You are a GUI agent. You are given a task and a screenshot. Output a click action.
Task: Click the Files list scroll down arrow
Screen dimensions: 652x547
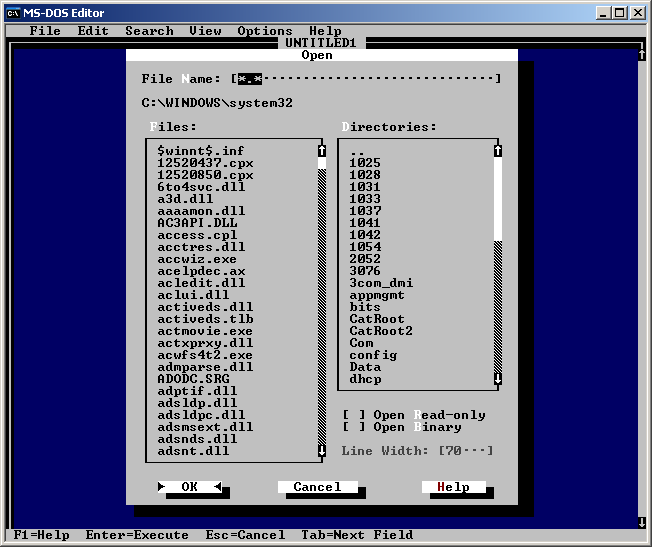(322, 450)
